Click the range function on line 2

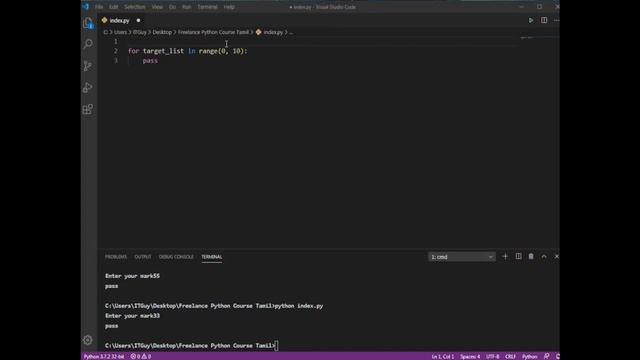208,51
